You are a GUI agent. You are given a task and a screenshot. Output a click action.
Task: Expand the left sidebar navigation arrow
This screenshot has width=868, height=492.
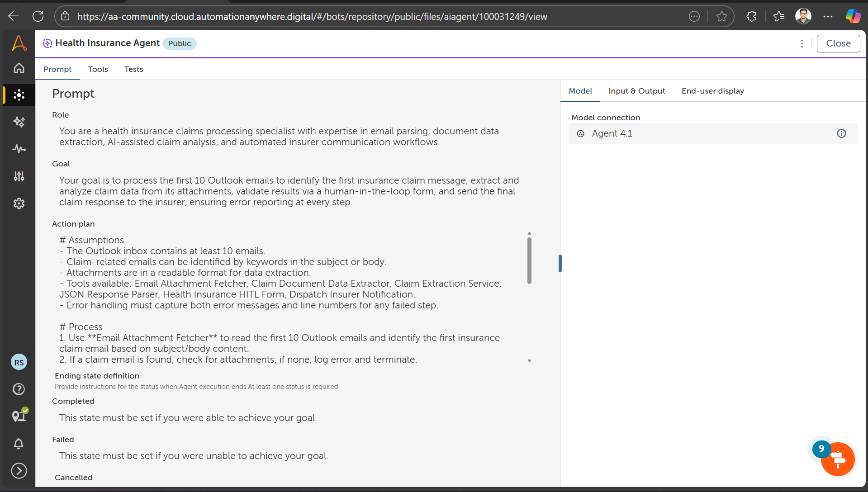19,471
